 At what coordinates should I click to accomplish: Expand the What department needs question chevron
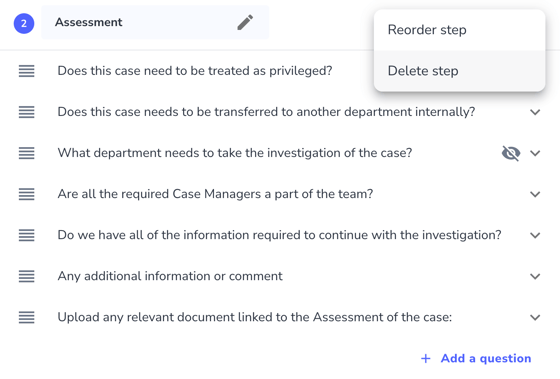pyautogui.click(x=535, y=153)
